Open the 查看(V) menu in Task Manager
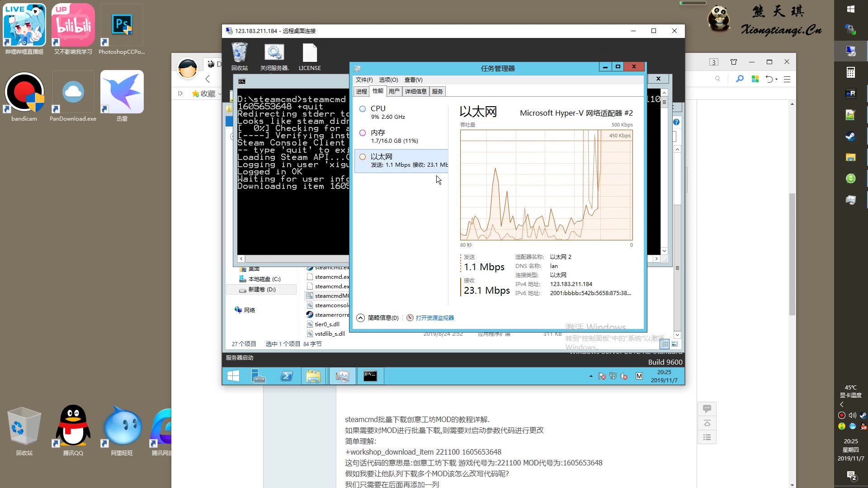 [x=413, y=80]
